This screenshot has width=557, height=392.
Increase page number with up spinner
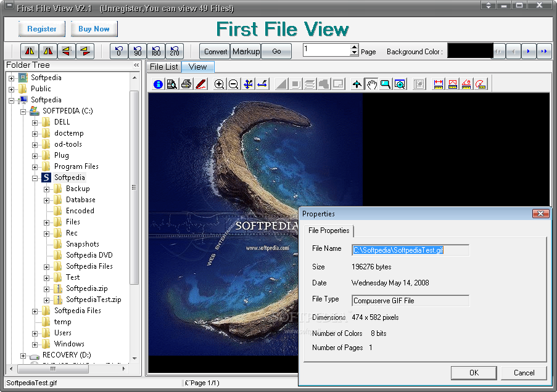[354, 47]
